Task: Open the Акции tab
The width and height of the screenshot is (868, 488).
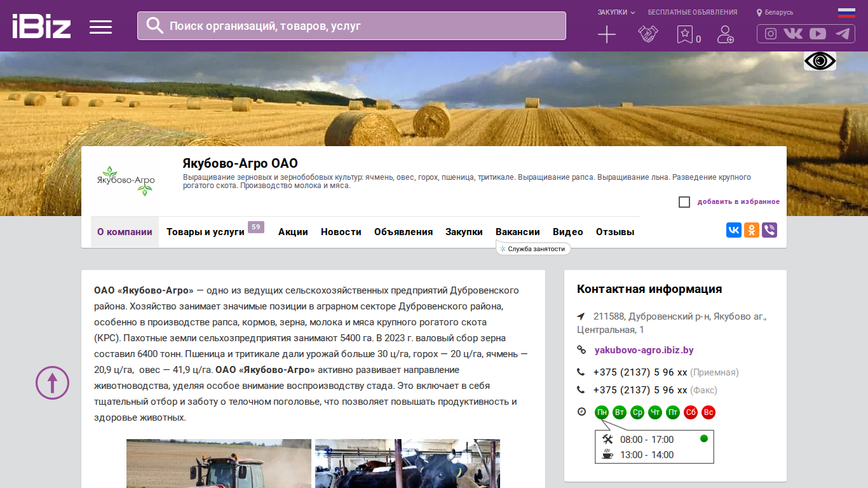Action: point(293,232)
